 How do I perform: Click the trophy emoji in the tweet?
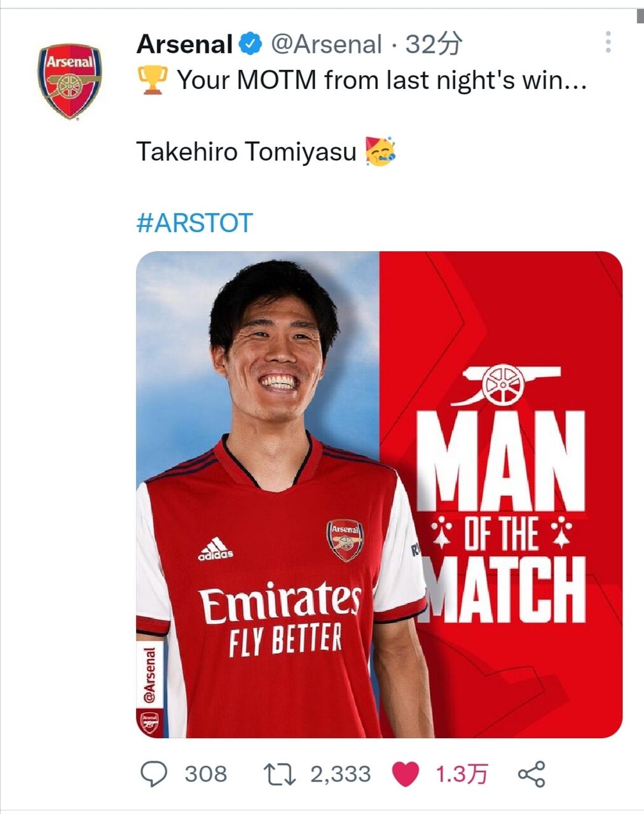153,80
